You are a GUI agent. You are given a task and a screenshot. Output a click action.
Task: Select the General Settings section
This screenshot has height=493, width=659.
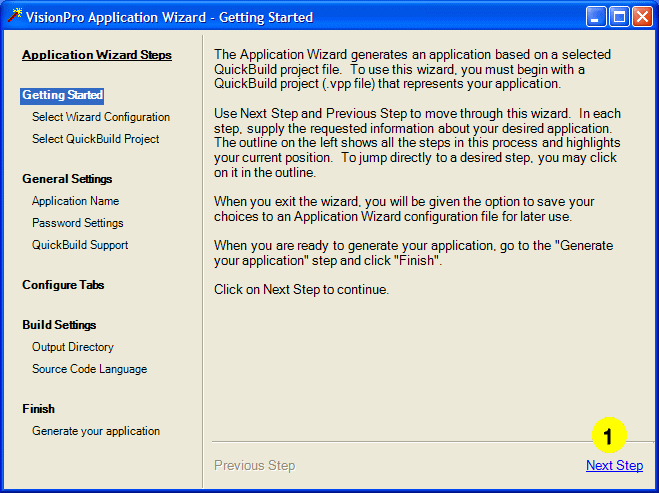click(x=67, y=179)
